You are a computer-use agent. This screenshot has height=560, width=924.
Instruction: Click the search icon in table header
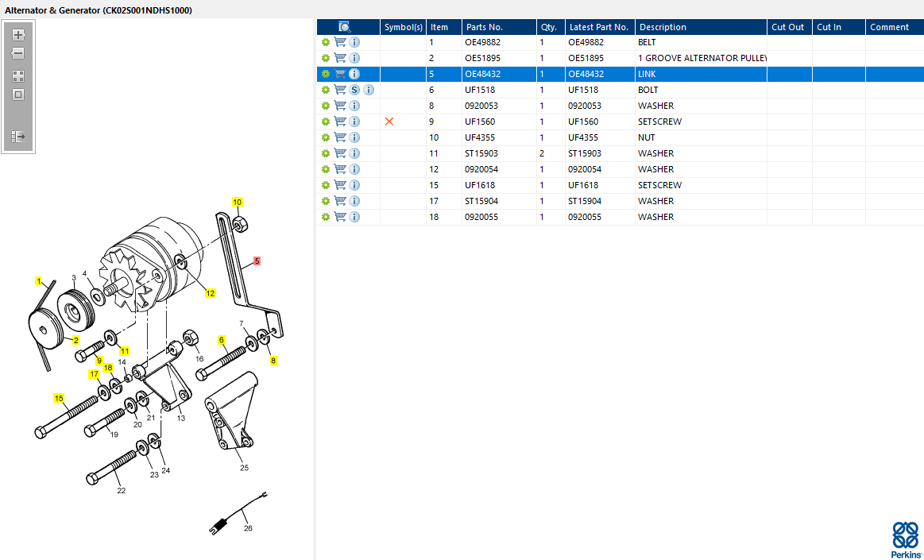pyautogui.click(x=345, y=27)
